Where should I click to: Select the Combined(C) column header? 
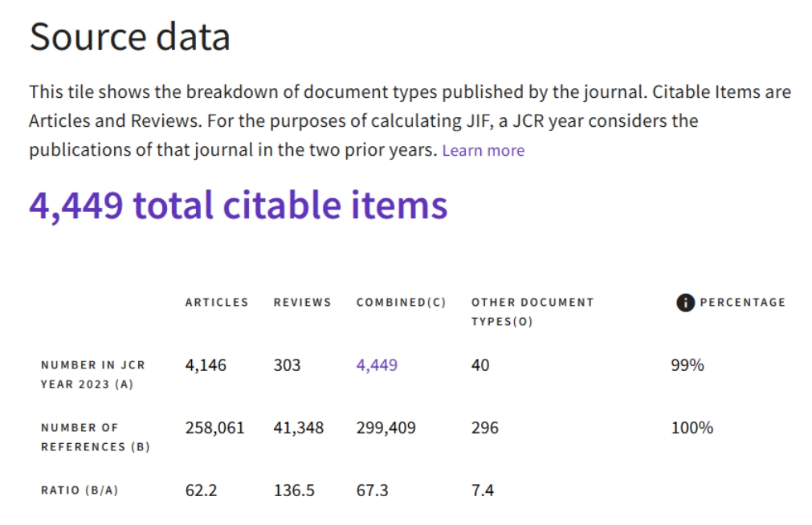401,303
